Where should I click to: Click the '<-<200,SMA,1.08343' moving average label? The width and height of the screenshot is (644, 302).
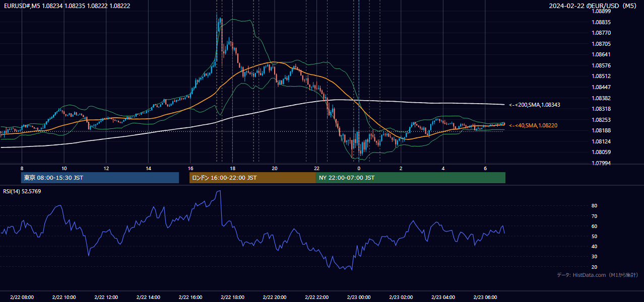click(535, 105)
